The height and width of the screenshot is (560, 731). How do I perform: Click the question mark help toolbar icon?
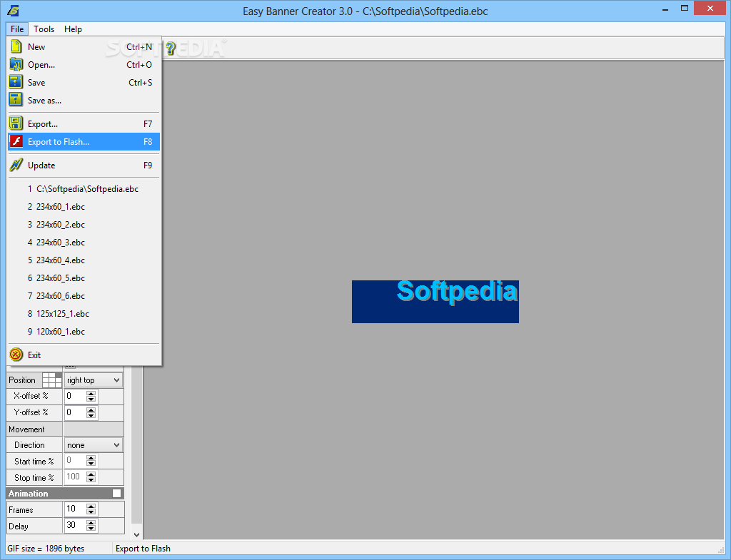click(x=170, y=48)
